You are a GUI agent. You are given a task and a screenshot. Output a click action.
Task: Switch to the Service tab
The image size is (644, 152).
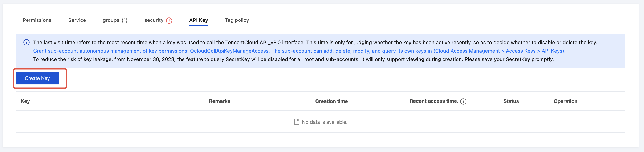click(x=77, y=20)
